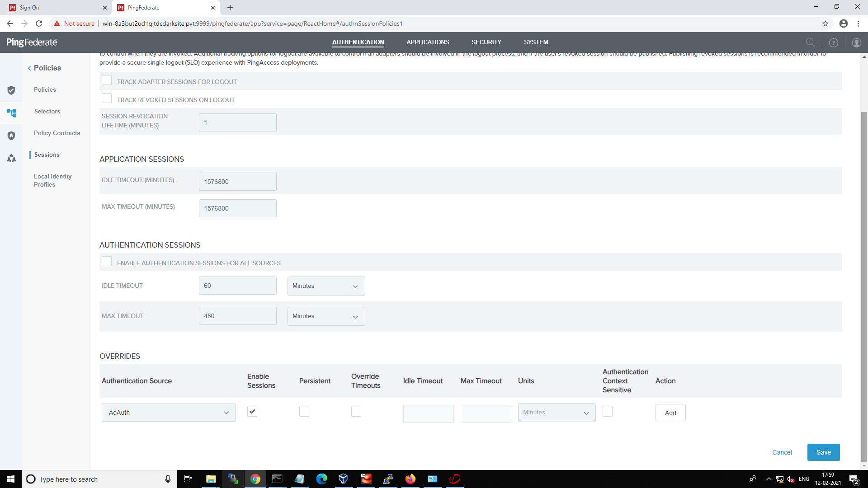This screenshot has height=488, width=868.
Task: Click the overrides Max Timeout input
Action: [x=486, y=414]
